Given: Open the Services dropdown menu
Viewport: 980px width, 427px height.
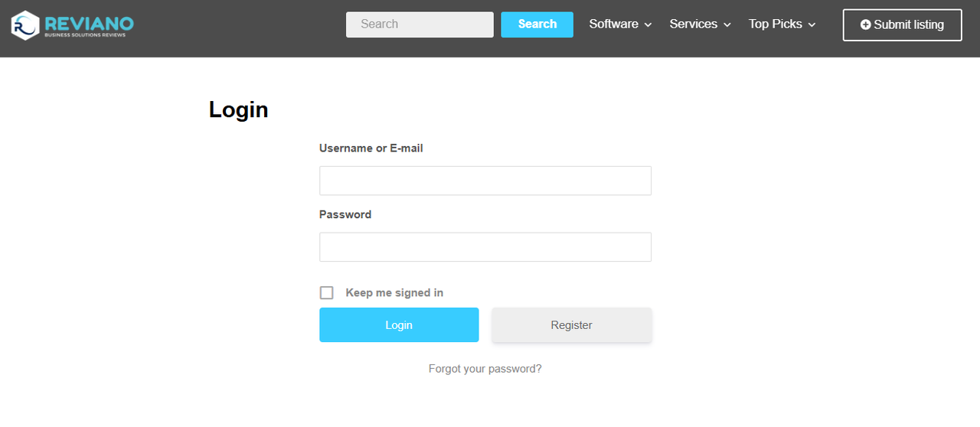Looking at the screenshot, I should 701,24.
